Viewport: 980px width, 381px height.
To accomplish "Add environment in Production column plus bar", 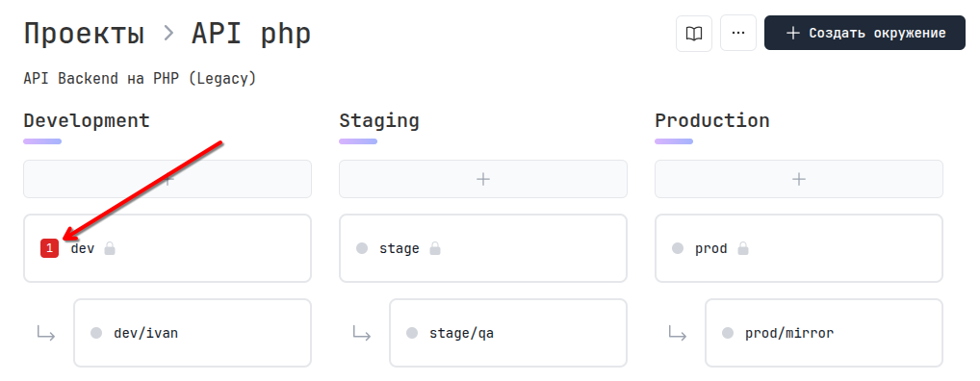I will tap(799, 179).
